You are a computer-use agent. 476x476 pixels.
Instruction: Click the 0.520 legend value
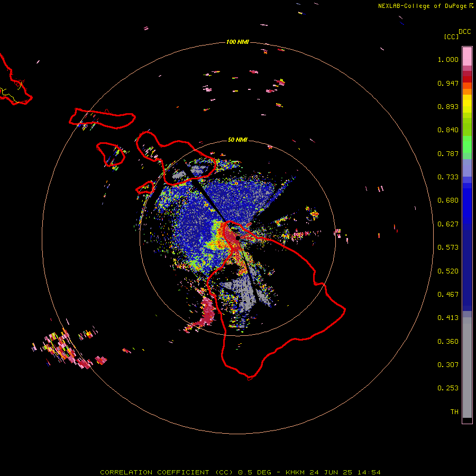coord(448,271)
